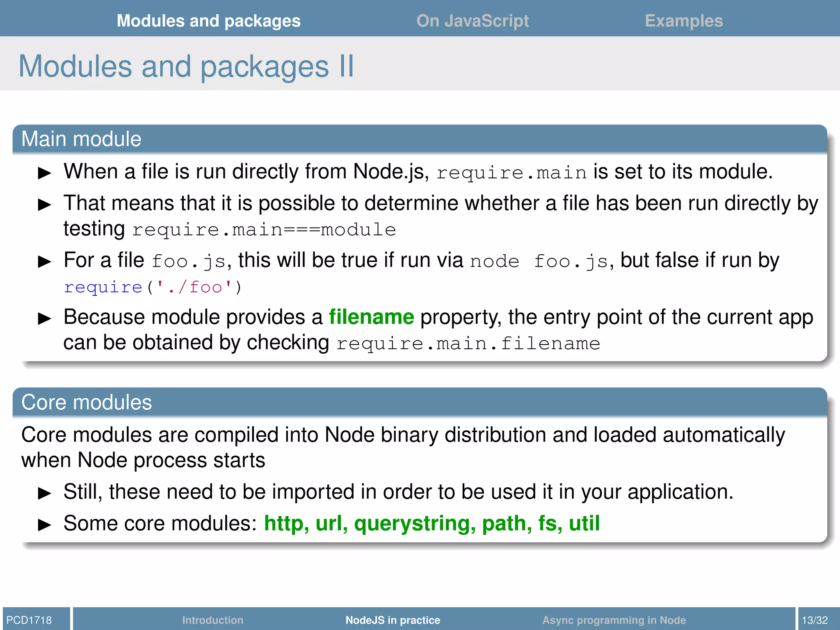This screenshot has width=840, height=630.
Task: Click the 13/32 page counter
Action: [x=815, y=620]
